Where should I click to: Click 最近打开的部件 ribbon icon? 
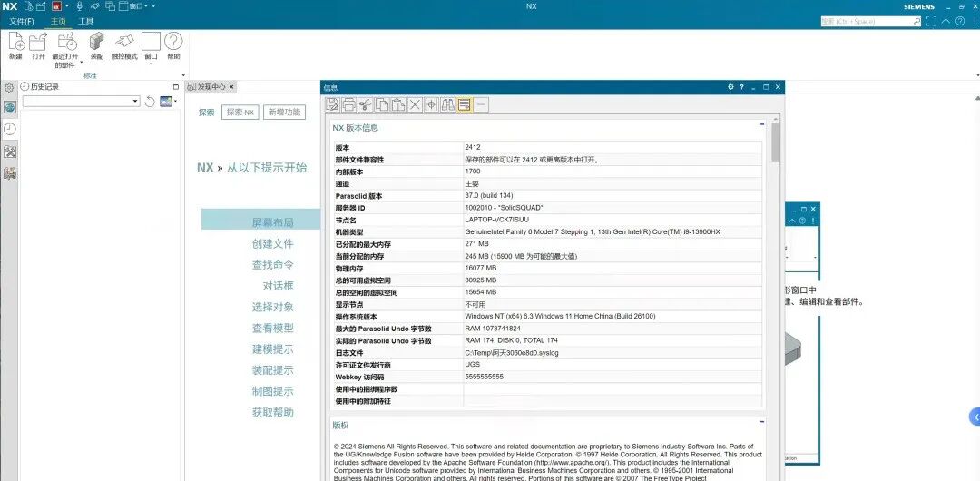point(65,42)
